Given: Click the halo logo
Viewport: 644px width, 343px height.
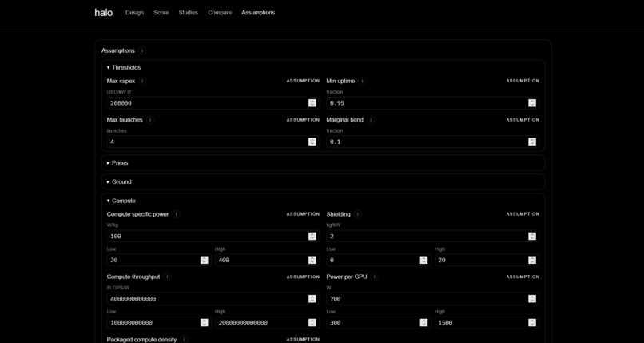Looking at the screenshot, I should pyautogui.click(x=104, y=13).
